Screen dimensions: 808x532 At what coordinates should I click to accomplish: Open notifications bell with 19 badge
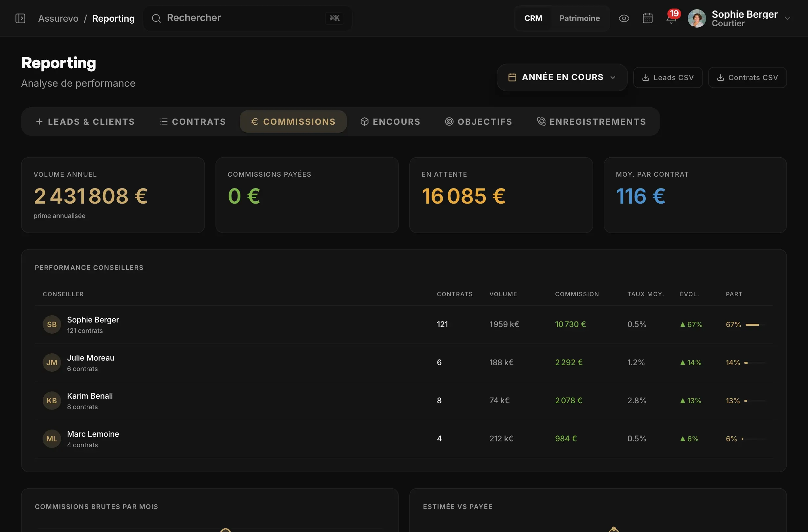coord(671,18)
